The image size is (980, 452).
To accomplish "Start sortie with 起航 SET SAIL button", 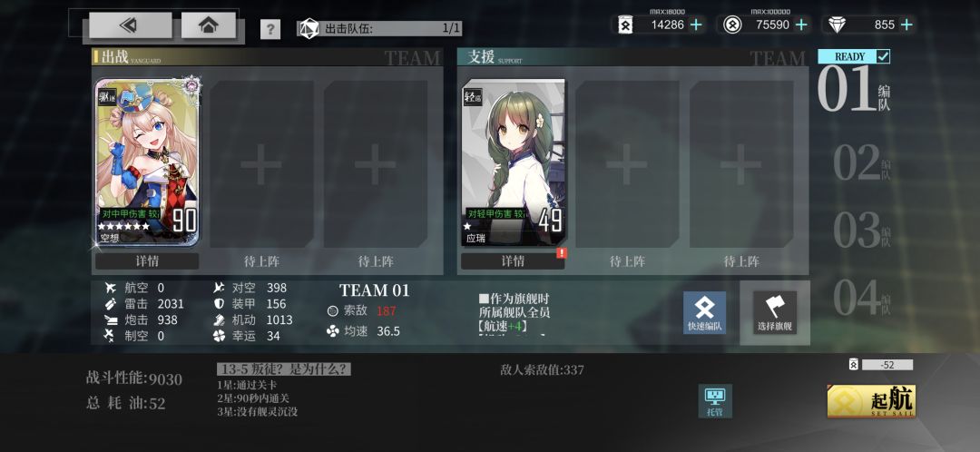I will click(x=871, y=401).
